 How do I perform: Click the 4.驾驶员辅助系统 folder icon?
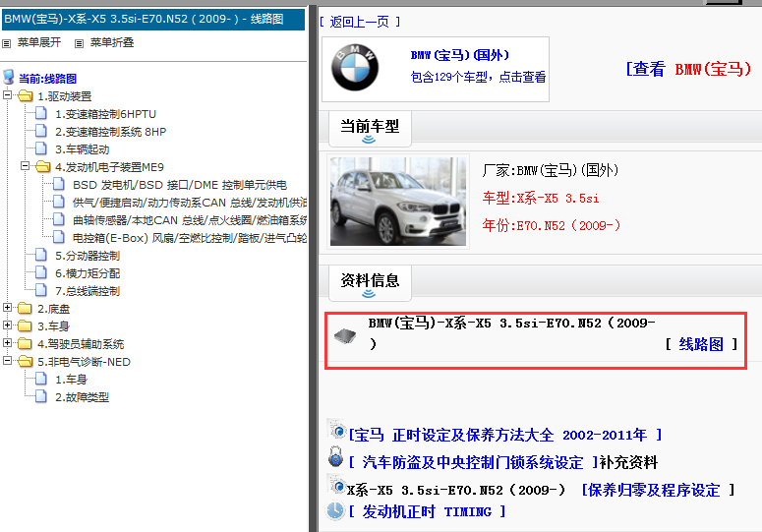25,343
